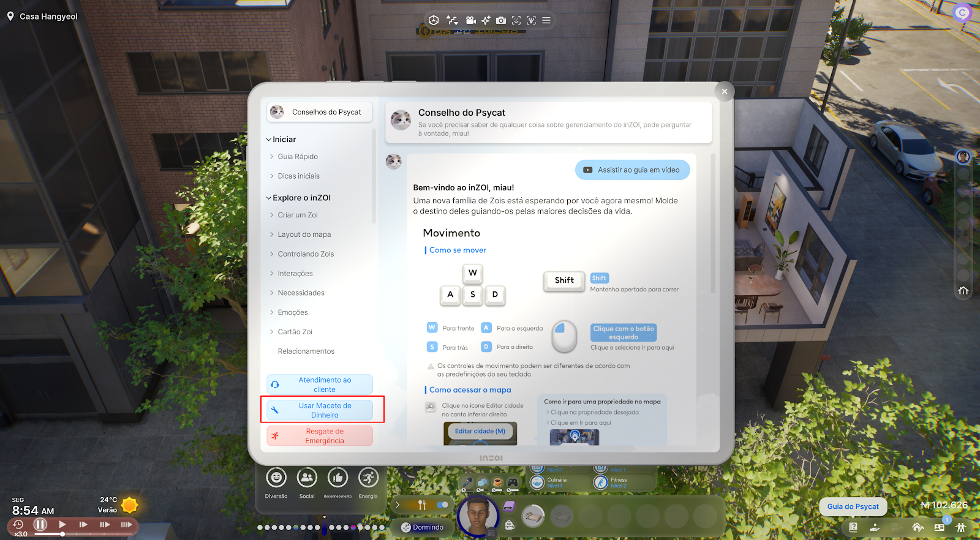Collapse the Iniciar section
Viewport: 980px width, 540px height.
[268, 140]
